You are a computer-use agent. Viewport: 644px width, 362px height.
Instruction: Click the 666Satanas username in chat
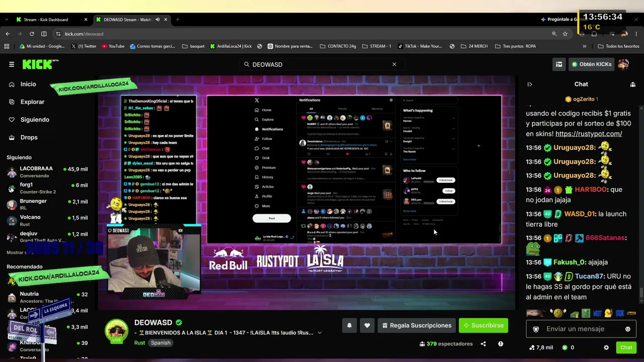tap(605, 238)
